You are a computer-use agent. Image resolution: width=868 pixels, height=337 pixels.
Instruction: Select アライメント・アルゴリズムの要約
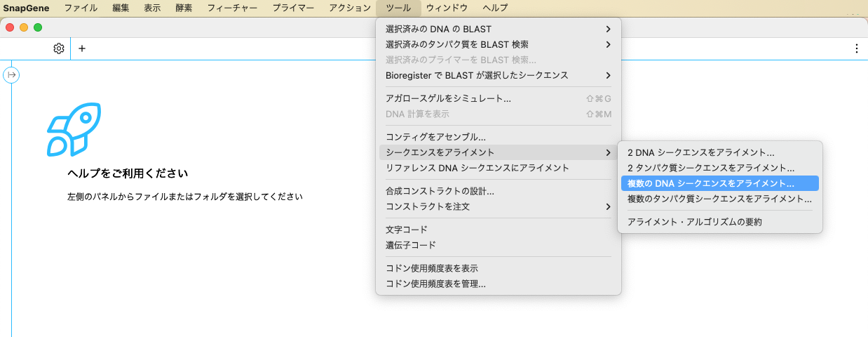[719, 222]
